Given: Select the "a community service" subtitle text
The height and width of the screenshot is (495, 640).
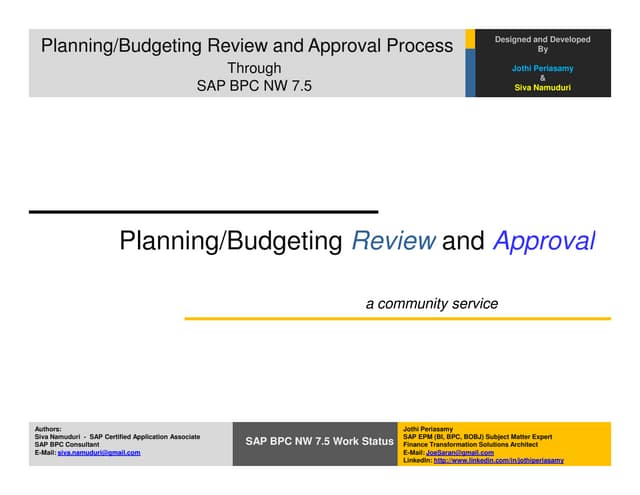Looking at the screenshot, I should tap(431, 303).
